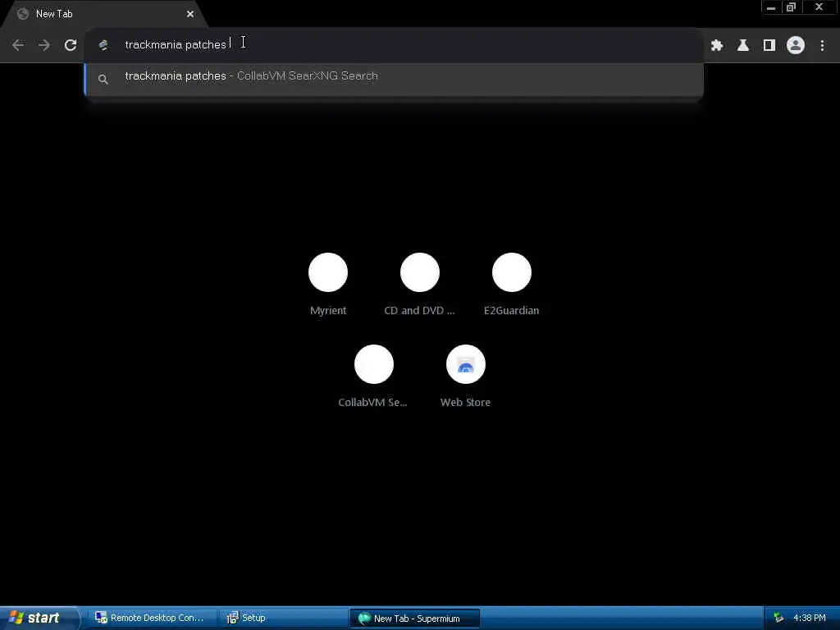Reload the page with the refresh icon
Viewport: 840px width, 630px height.
(x=71, y=45)
